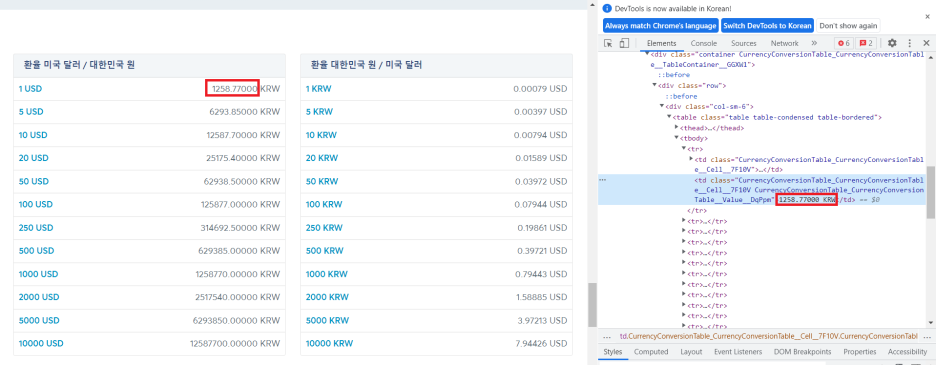The height and width of the screenshot is (365, 936).
Task: Open the 2000 USD link
Action: click(39, 297)
